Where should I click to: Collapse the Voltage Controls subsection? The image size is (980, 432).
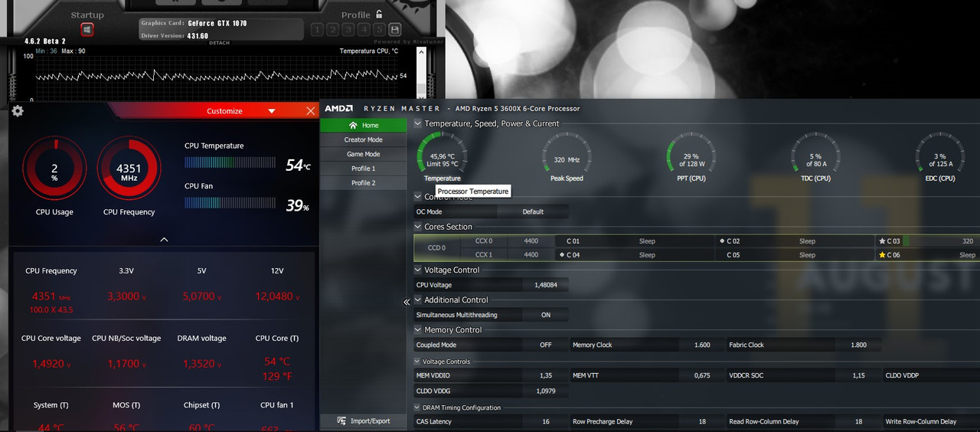(417, 362)
